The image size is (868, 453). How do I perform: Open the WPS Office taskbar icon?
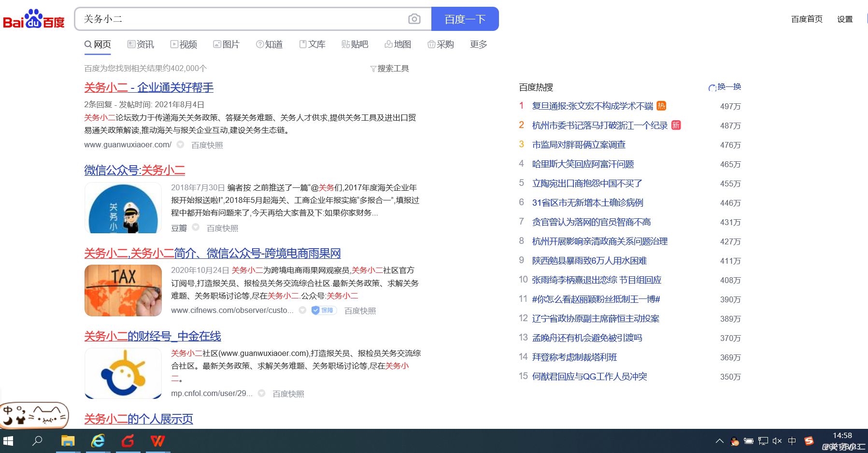[x=157, y=441]
